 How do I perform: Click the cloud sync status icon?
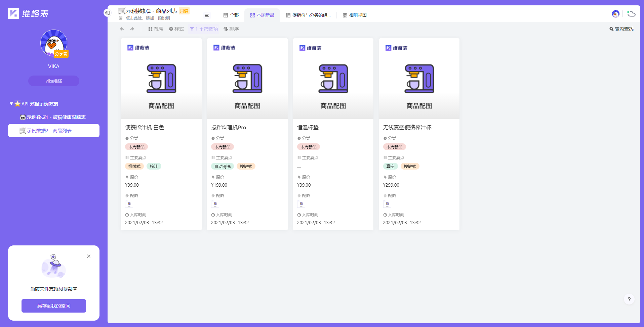(631, 14)
